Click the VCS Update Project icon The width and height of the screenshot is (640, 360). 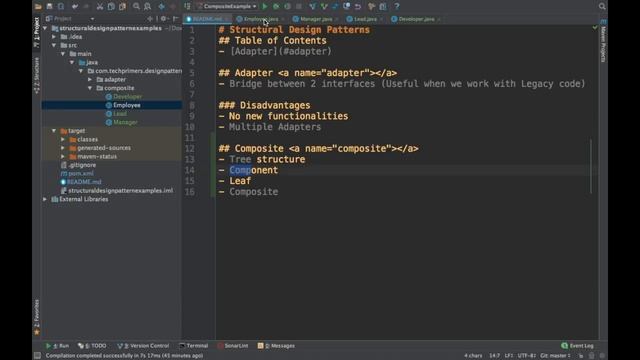313,7
